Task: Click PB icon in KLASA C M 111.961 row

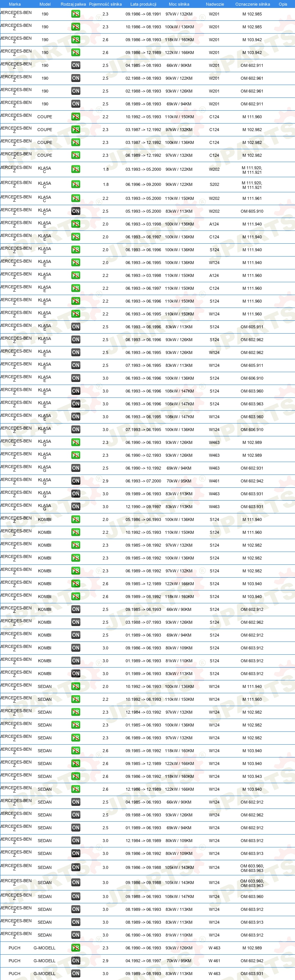Action: (x=75, y=199)
